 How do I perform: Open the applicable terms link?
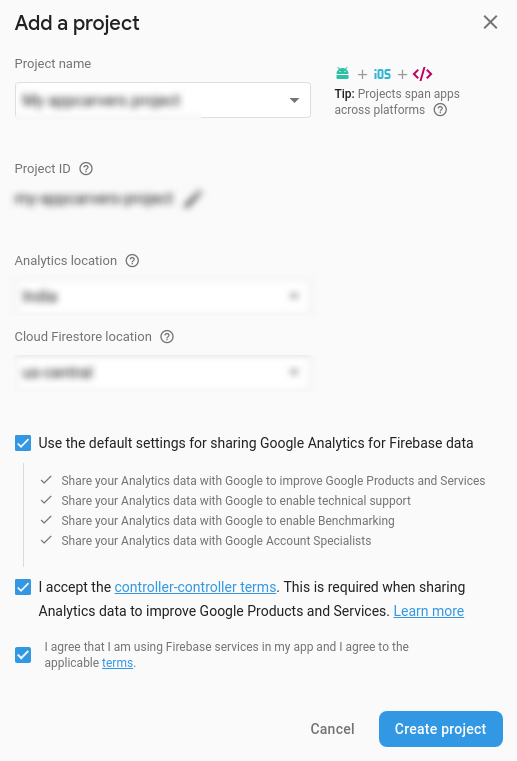(x=117, y=662)
